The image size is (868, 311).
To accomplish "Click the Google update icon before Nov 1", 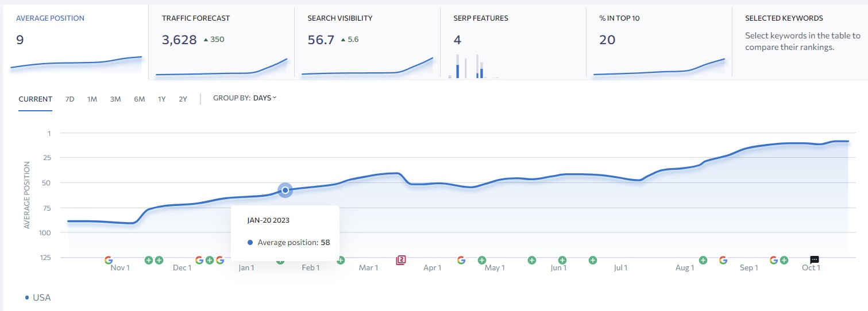I will (109, 260).
